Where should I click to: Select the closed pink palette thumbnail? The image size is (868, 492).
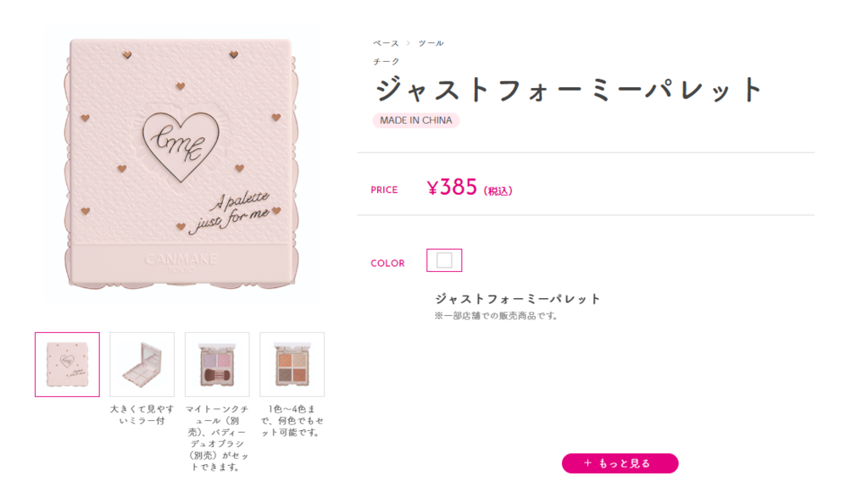point(68,364)
